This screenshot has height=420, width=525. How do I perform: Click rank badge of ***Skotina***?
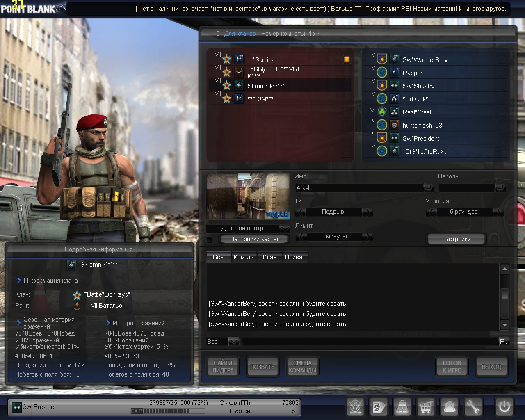[239, 59]
